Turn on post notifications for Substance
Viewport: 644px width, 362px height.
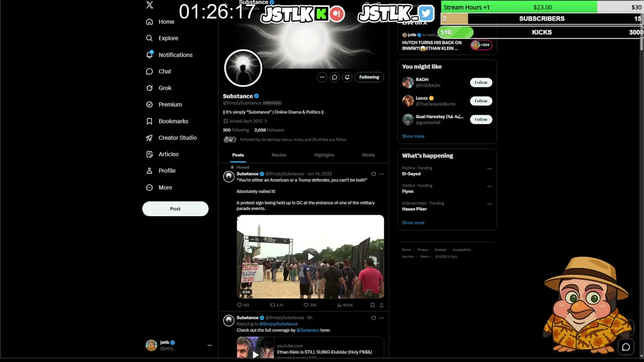click(x=347, y=77)
